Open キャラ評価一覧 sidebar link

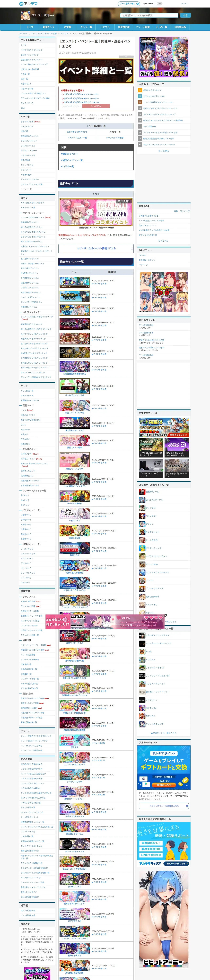(27, 391)
